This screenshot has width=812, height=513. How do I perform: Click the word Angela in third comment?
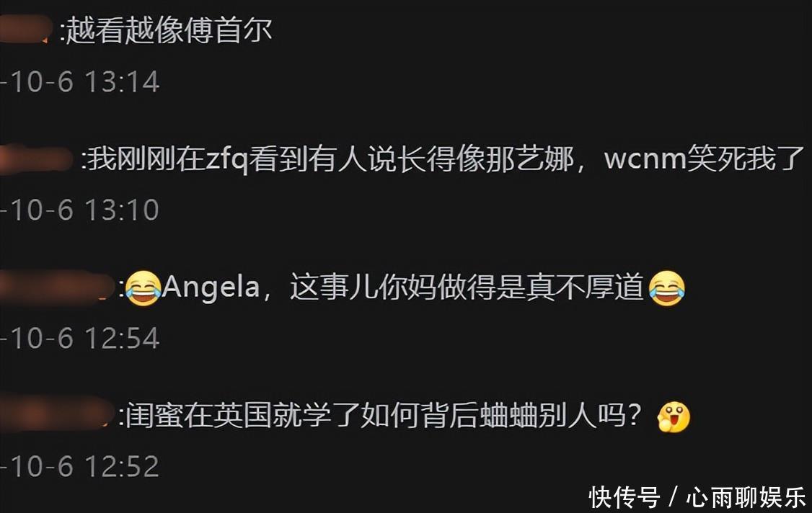[211, 287]
